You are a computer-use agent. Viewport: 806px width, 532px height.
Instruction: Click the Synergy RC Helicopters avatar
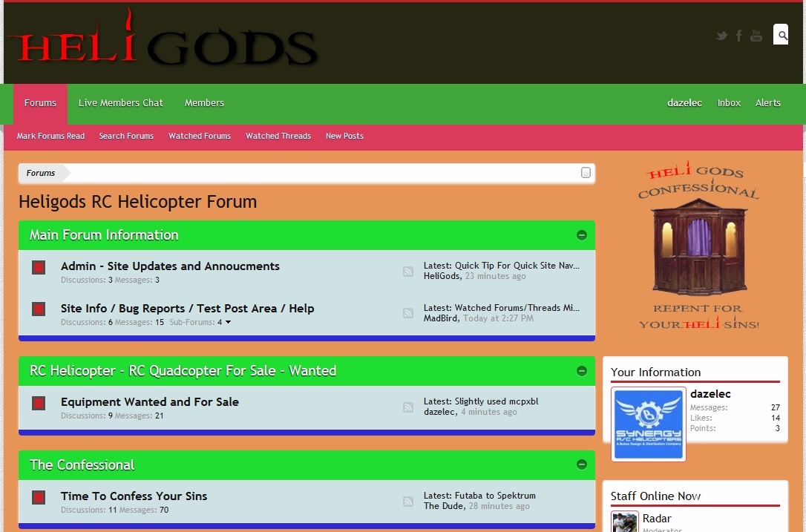tap(649, 424)
